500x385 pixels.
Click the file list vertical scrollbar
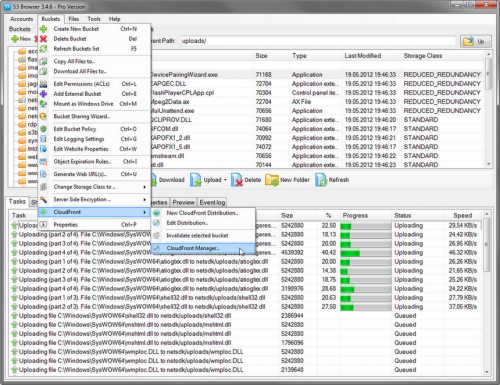489,109
